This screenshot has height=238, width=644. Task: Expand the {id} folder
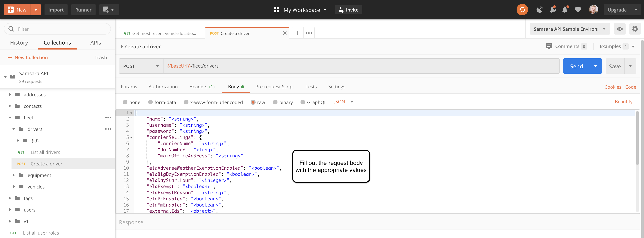(18, 140)
